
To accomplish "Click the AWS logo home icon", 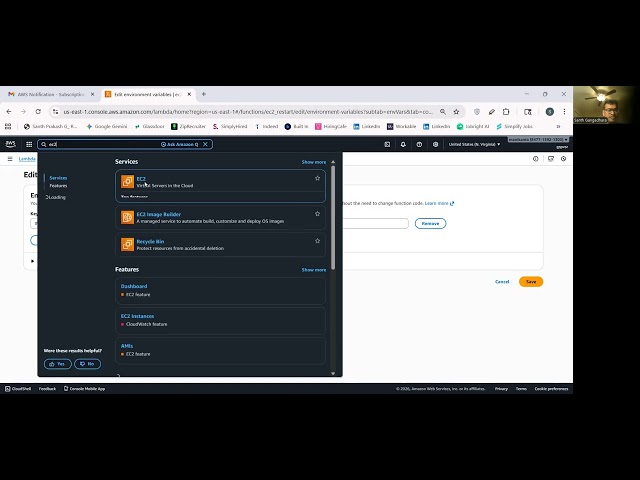I will 10,144.
